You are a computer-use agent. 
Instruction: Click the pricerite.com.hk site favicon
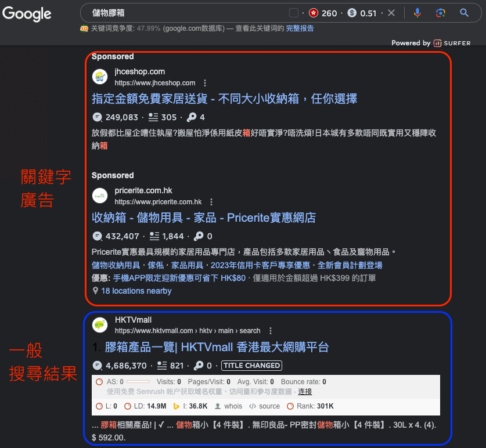pyautogui.click(x=99, y=196)
